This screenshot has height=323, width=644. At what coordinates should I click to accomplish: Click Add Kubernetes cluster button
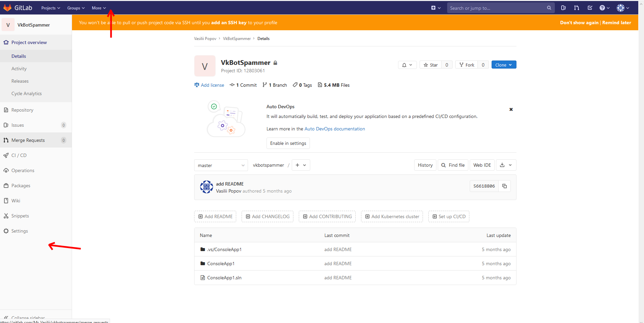click(392, 216)
